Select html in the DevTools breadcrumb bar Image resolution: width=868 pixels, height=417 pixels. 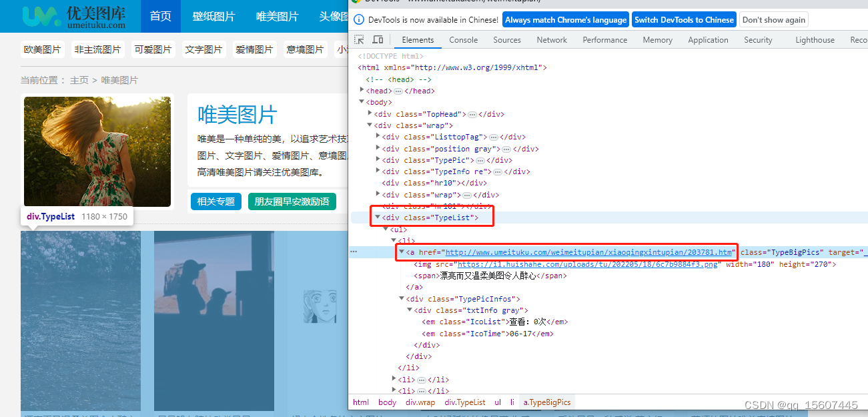[361, 402]
